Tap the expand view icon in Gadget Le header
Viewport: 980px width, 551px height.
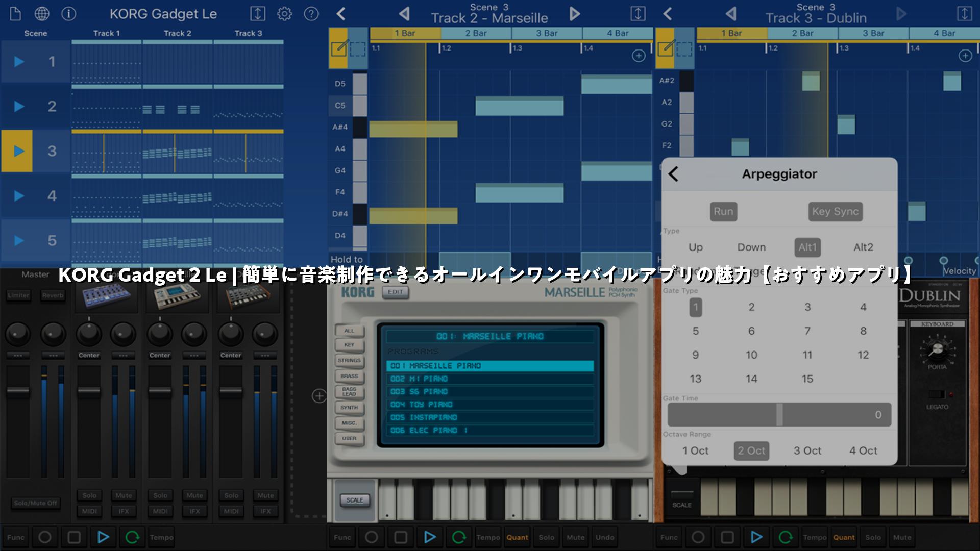tap(258, 14)
